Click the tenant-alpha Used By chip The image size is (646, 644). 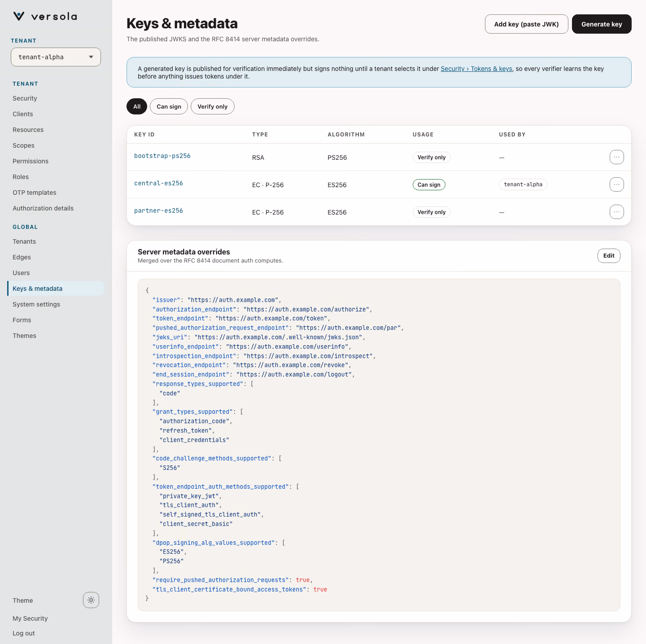pos(523,184)
